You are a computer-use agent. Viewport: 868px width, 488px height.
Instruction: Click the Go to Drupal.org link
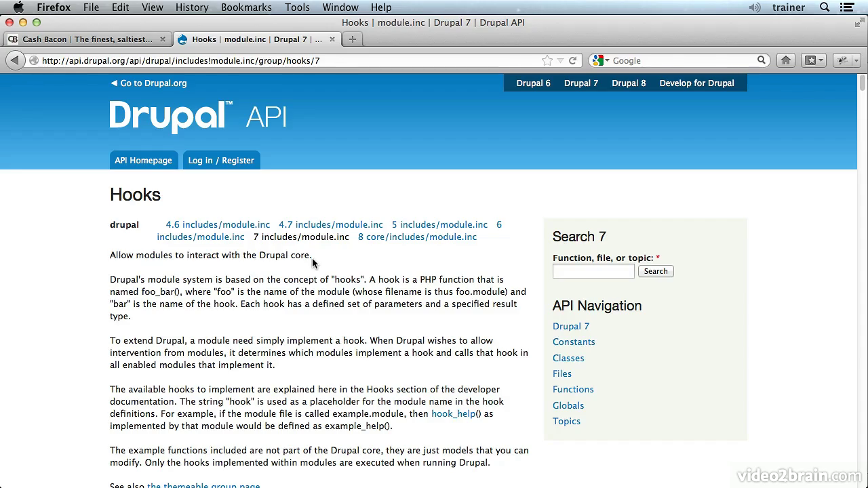[x=149, y=83]
